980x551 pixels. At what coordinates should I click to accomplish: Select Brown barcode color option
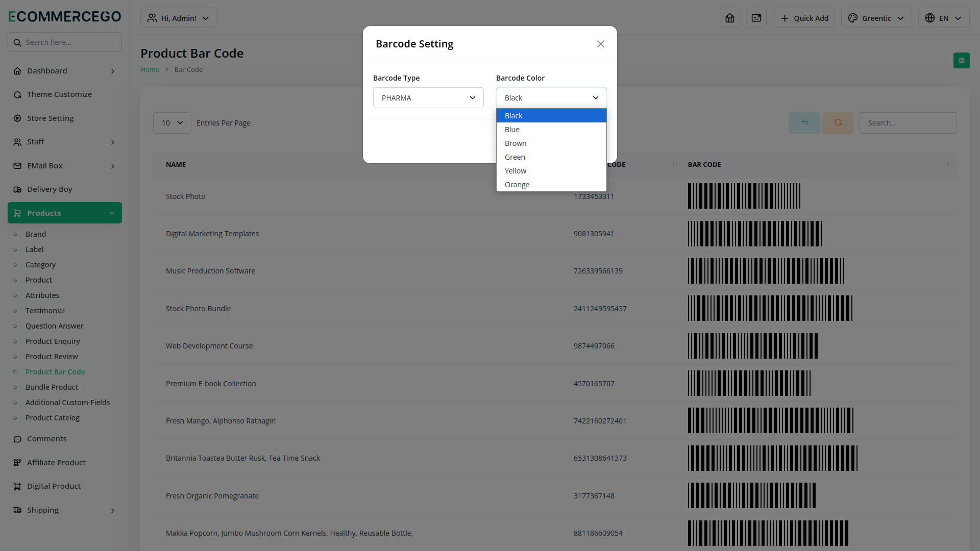coord(551,143)
